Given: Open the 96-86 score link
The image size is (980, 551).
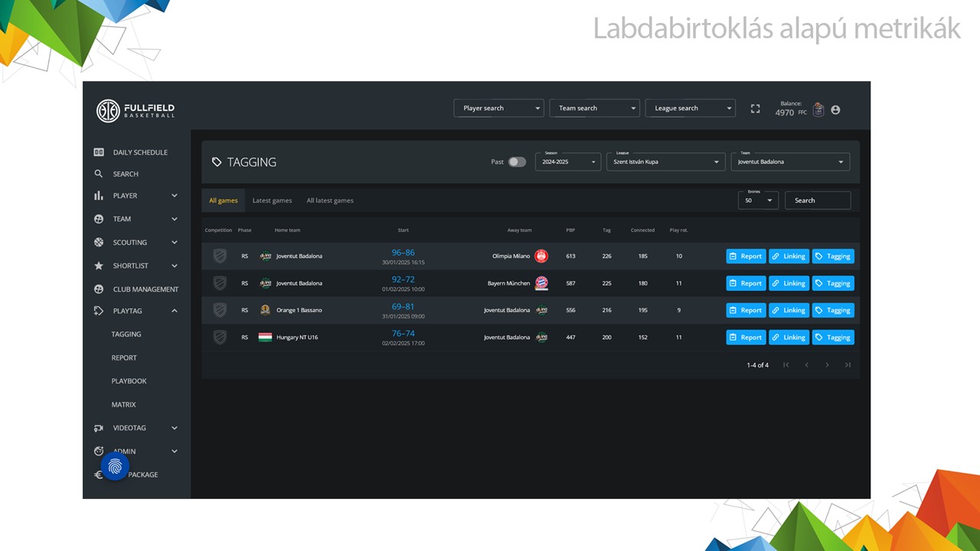Looking at the screenshot, I should [x=403, y=253].
